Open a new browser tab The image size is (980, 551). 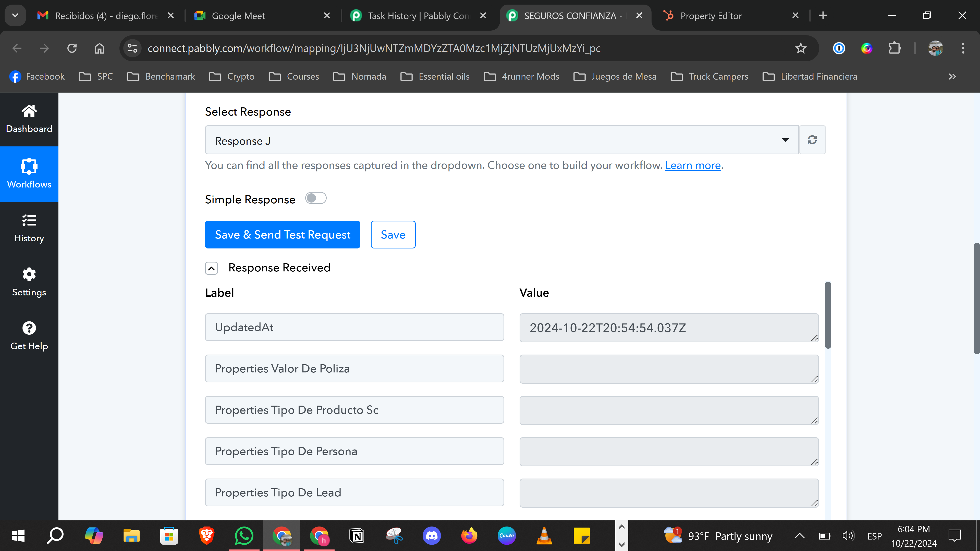pos(823,16)
